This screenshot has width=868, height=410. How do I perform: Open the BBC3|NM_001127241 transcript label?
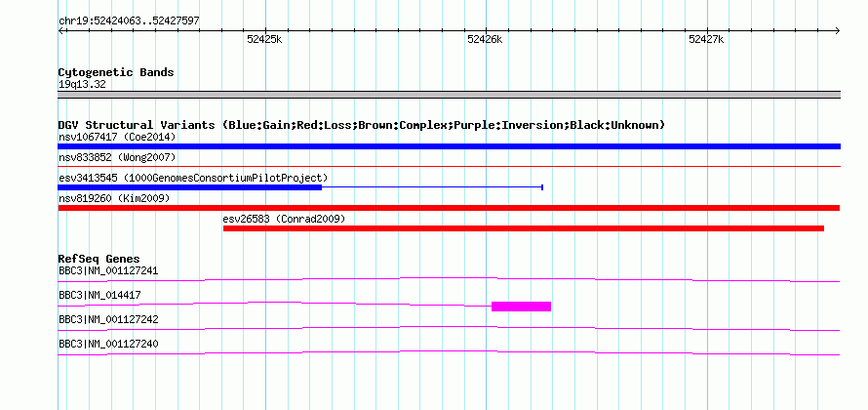click(108, 271)
